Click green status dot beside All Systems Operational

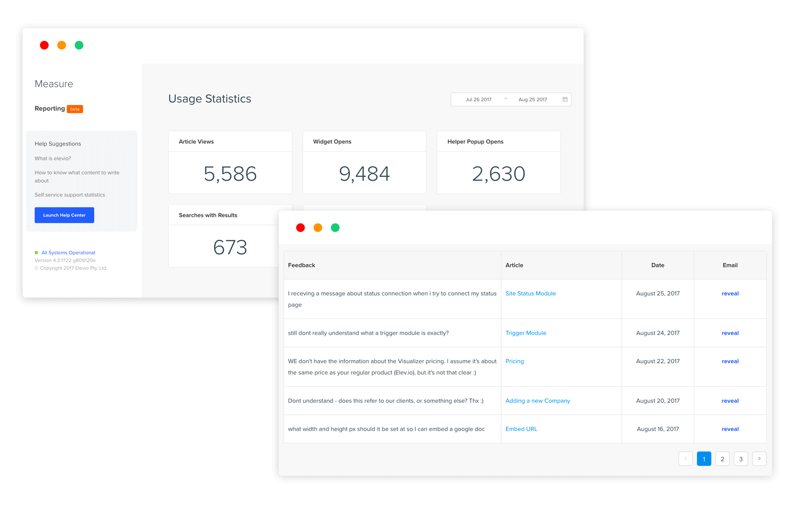coord(36,252)
